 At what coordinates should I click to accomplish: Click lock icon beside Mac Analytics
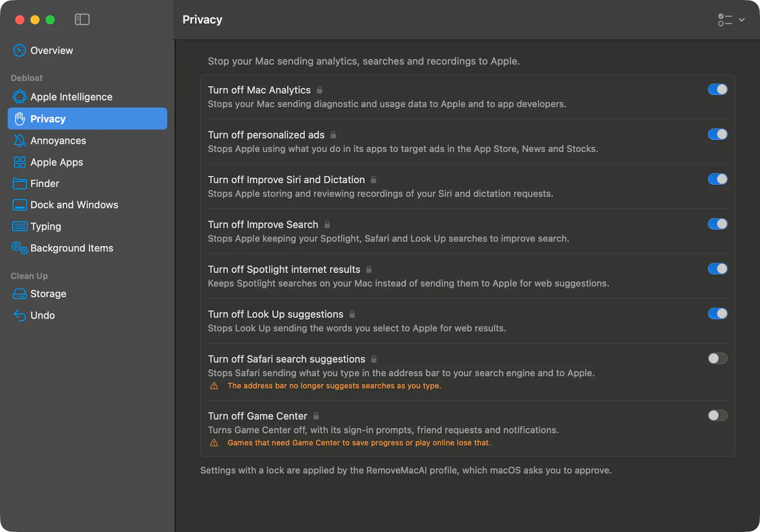coord(320,90)
